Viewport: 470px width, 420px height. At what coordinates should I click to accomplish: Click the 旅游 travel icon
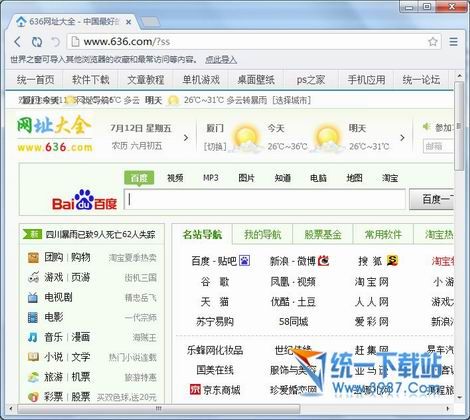(x=33, y=377)
